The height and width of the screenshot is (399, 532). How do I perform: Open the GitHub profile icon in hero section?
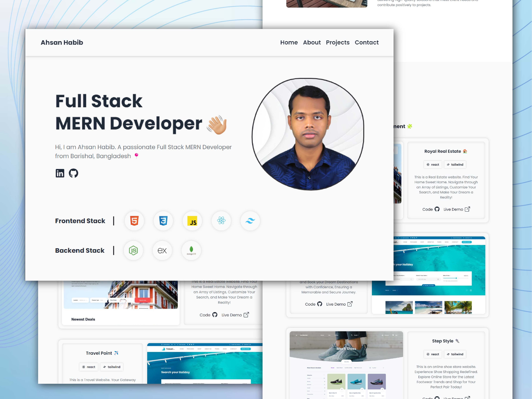click(74, 173)
